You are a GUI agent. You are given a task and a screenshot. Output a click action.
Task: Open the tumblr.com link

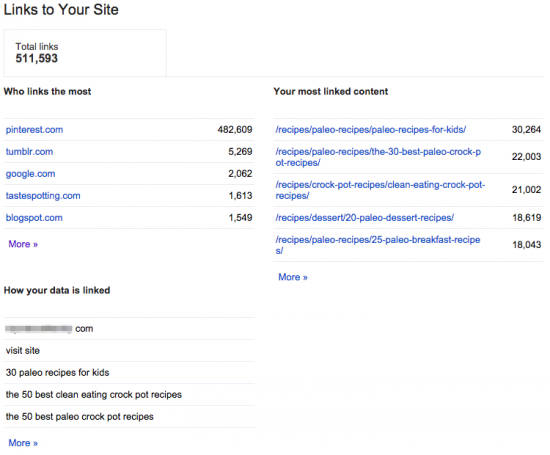coord(29,152)
